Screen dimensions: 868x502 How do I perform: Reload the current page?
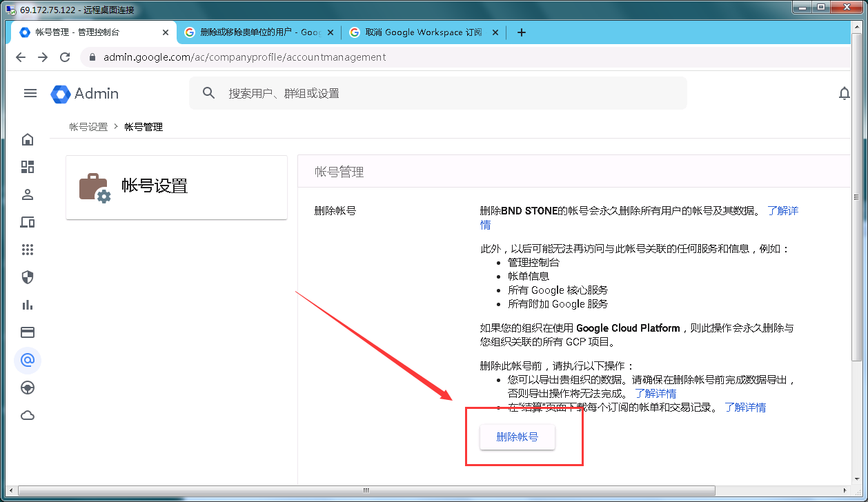tap(65, 57)
